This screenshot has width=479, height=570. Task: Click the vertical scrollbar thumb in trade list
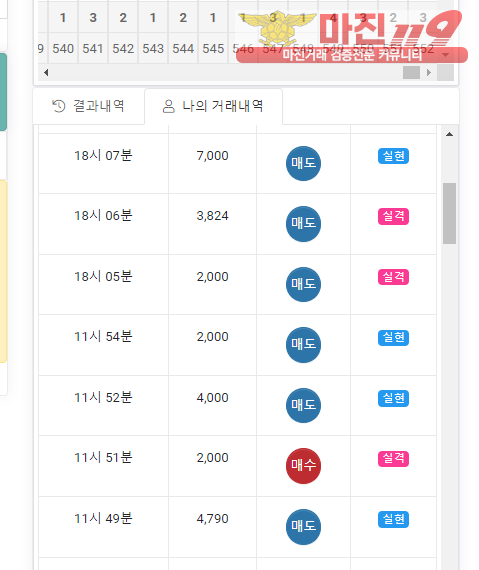coord(450,213)
